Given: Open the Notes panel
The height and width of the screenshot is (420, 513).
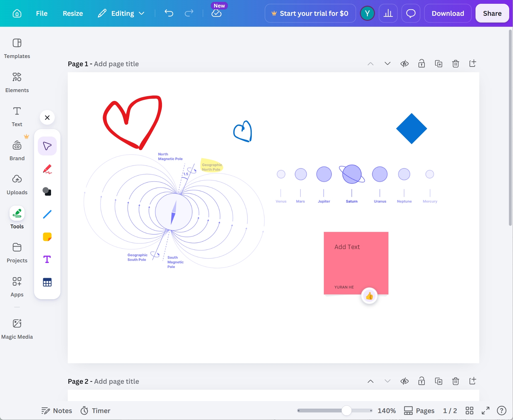Looking at the screenshot, I should 57,411.
